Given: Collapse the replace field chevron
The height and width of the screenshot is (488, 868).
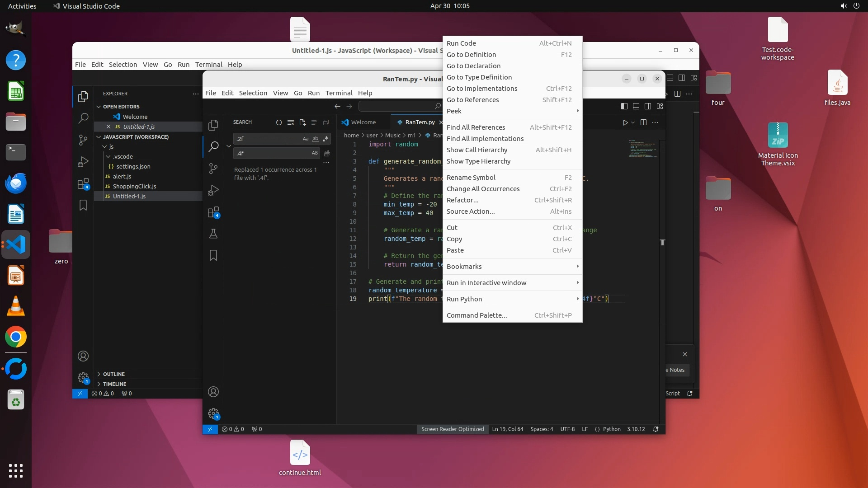Looking at the screenshot, I should 229,146.
